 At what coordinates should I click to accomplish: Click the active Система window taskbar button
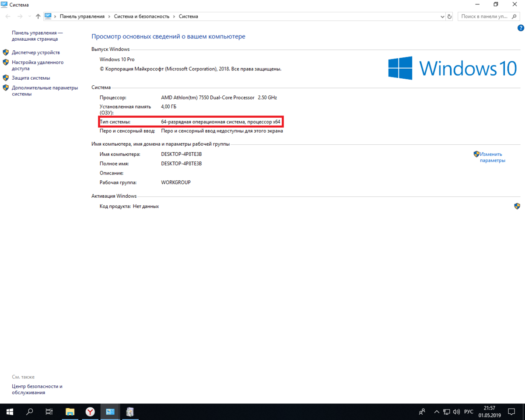click(110, 412)
